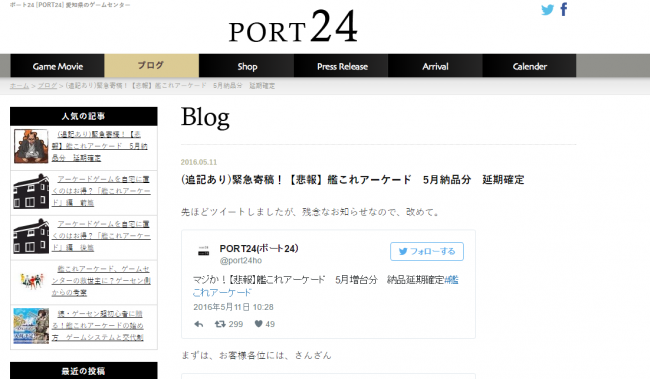Open the sidebar article 続・ゲーセン超初心者
This screenshot has height=379, width=650.
click(98, 326)
